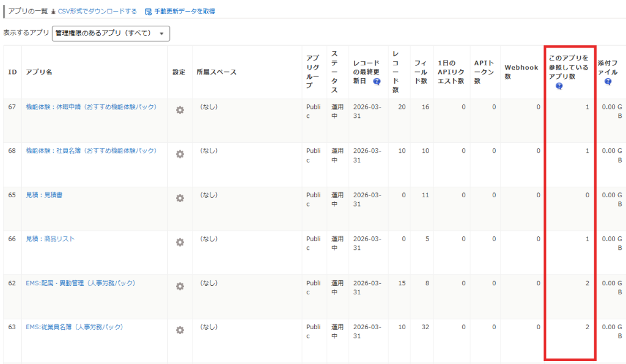The height and width of the screenshot is (364, 626).
Task: Open settings gear for 機能体験：社員名簿 app
Action: [180, 155]
